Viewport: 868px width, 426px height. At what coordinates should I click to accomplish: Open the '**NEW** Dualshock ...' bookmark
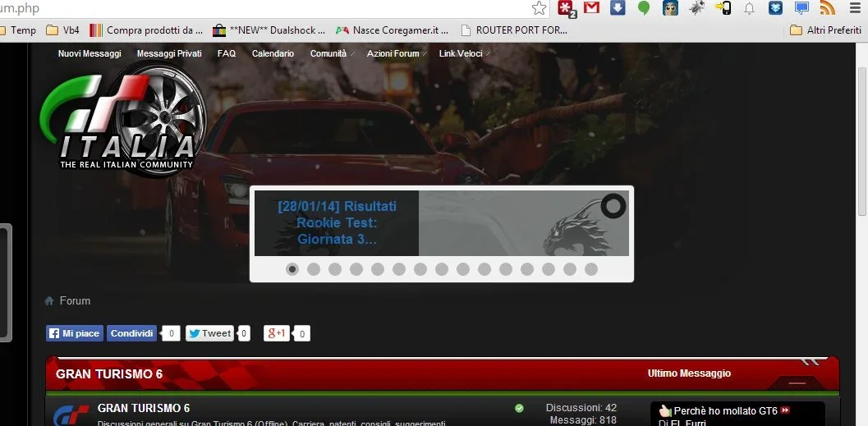269,30
